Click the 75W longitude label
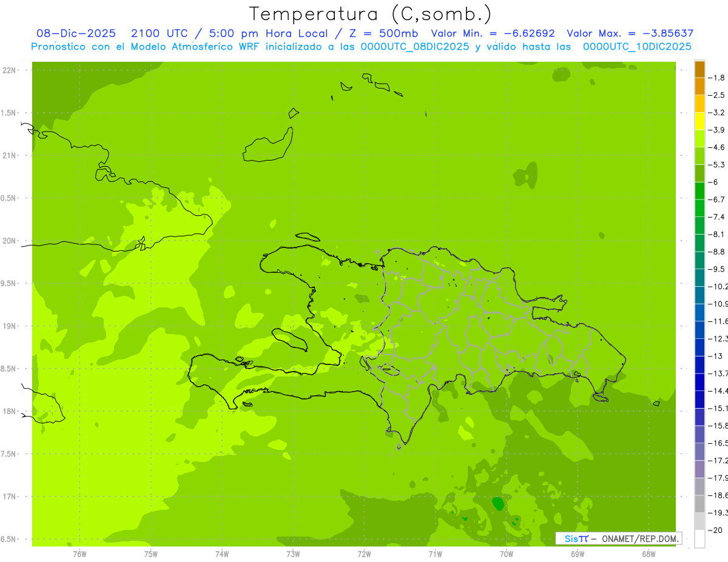This screenshot has width=728, height=562. pyautogui.click(x=151, y=554)
